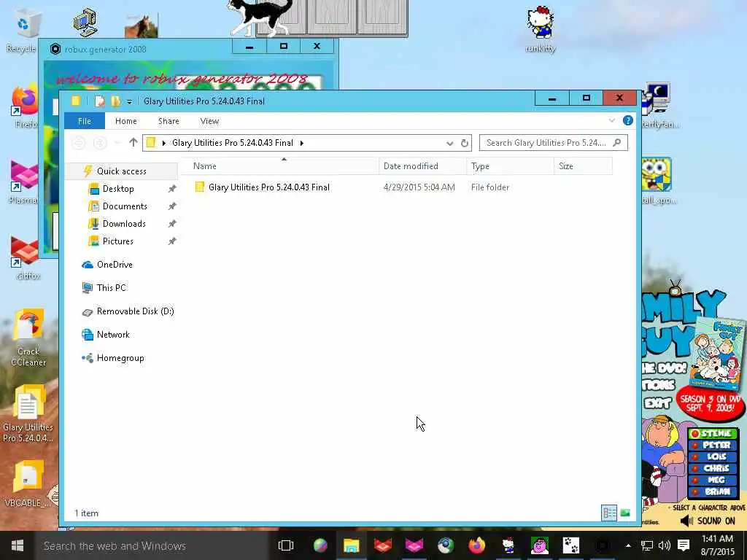
Task: Open volume control in system tray
Action: (664, 545)
